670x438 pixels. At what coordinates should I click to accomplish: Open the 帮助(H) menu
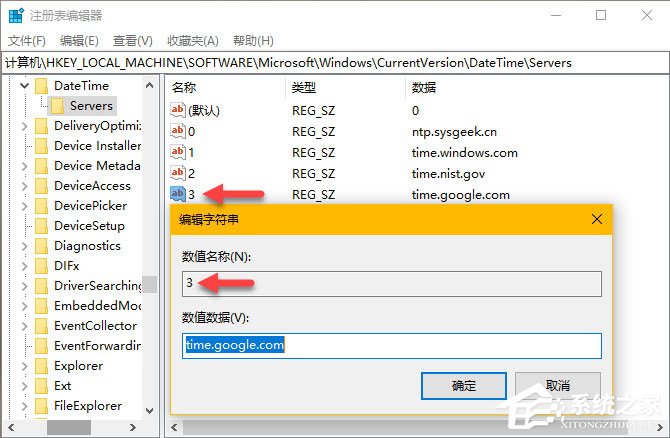pyautogui.click(x=253, y=41)
